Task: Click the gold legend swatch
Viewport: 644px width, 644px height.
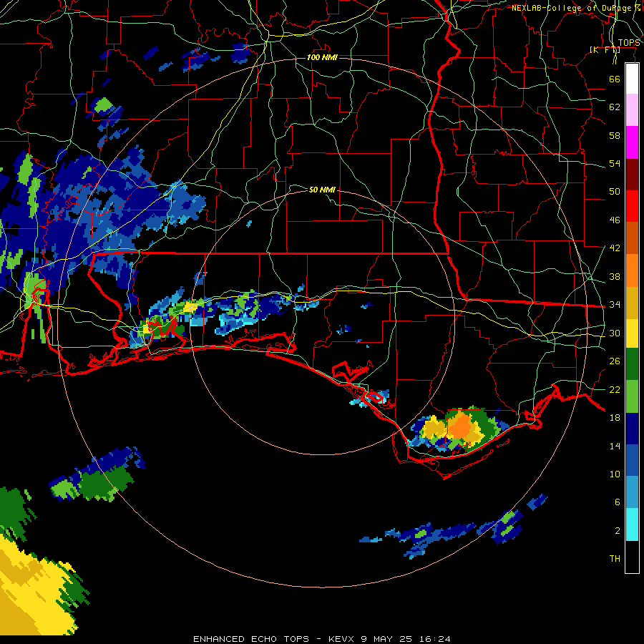Action: pos(632,302)
